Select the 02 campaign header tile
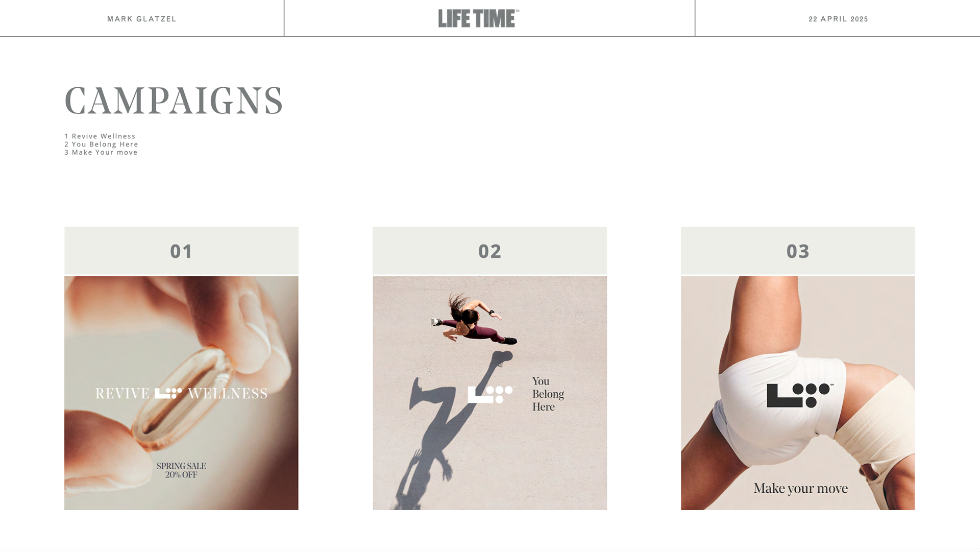 click(489, 251)
